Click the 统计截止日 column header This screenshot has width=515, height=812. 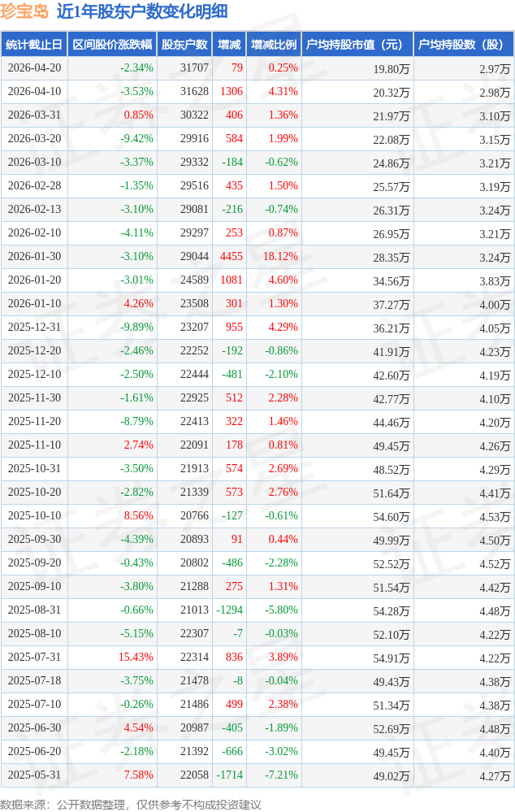coord(34,45)
